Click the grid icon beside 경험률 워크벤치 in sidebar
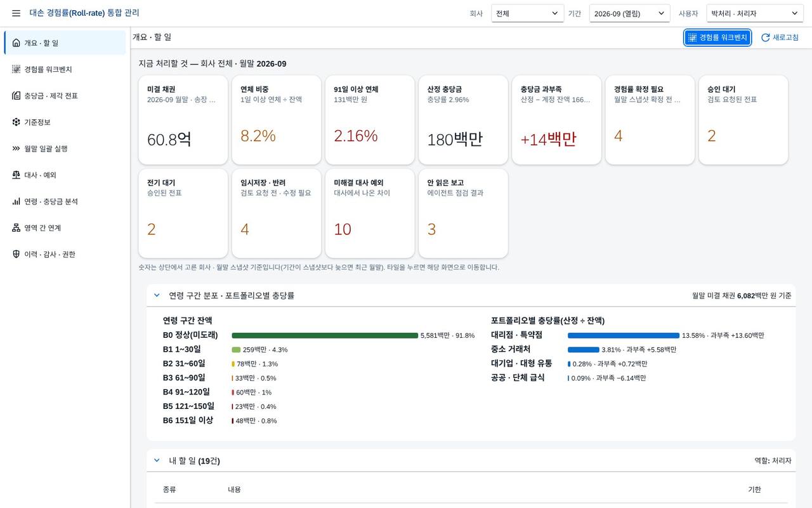Viewport: 812px width, 508px height. click(16, 69)
